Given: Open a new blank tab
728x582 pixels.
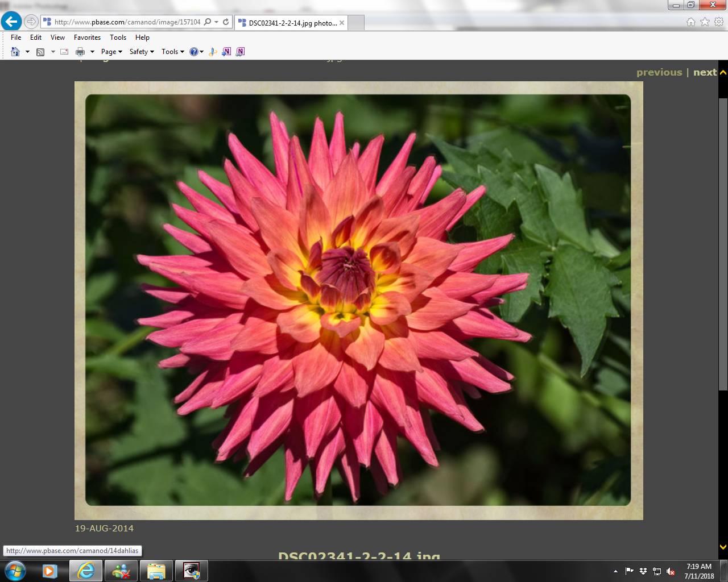Looking at the screenshot, I should tap(355, 23).
